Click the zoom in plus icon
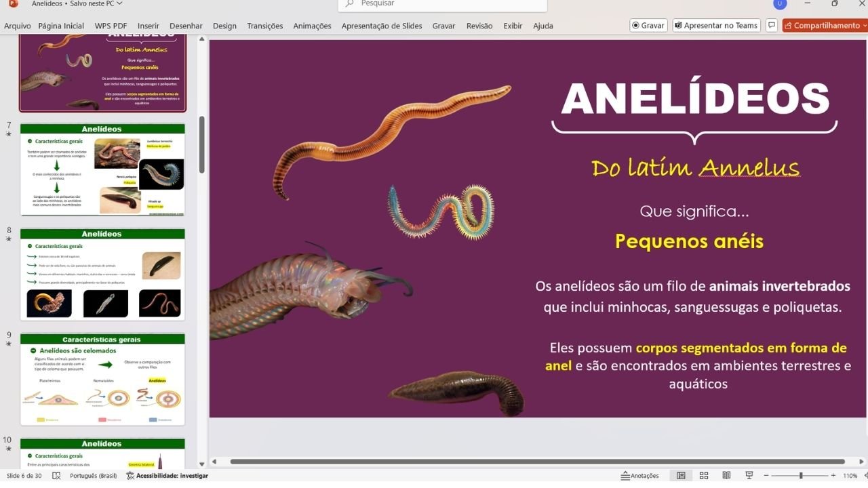The height and width of the screenshot is (488, 868). [x=833, y=476]
